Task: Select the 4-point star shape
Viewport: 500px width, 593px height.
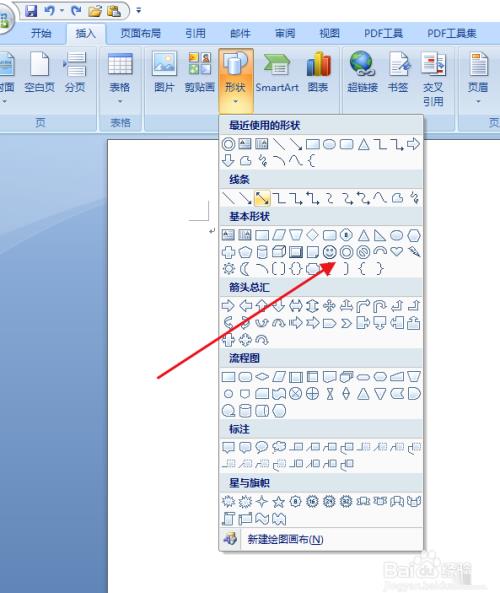Action: point(262,502)
